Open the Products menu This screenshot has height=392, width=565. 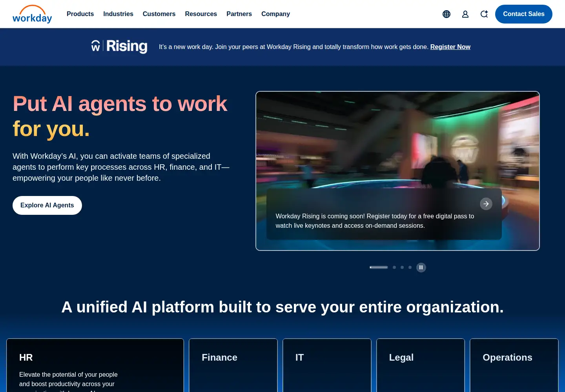point(80,14)
